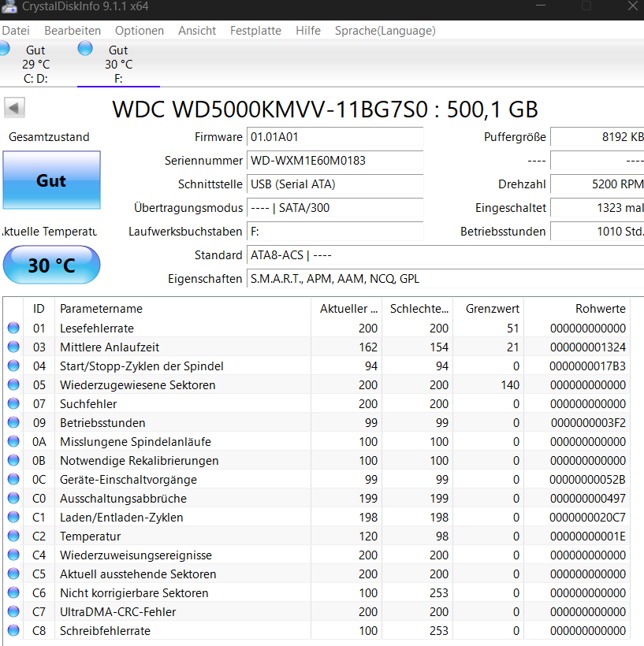Click the status orb for Suchfehler
Viewport: 644px width, 646px height.
pyautogui.click(x=13, y=403)
